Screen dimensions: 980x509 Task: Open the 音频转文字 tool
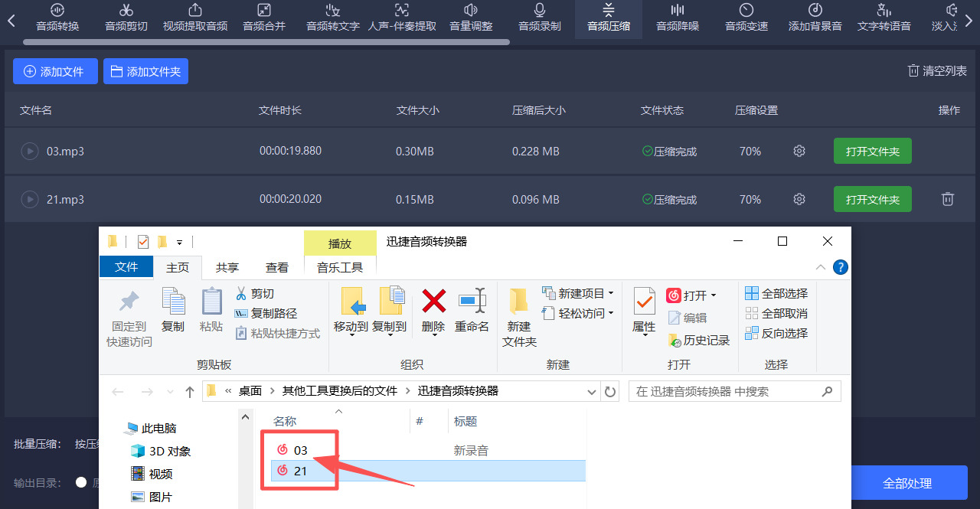point(333,18)
